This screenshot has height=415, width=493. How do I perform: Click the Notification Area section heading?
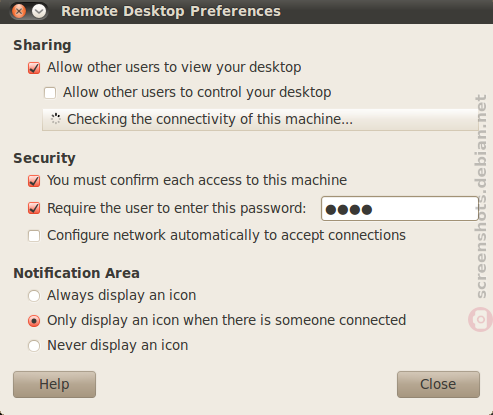[x=76, y=273]
